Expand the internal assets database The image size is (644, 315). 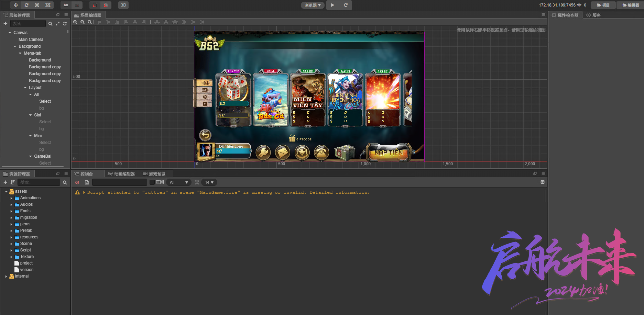click(x=6, y=277)
